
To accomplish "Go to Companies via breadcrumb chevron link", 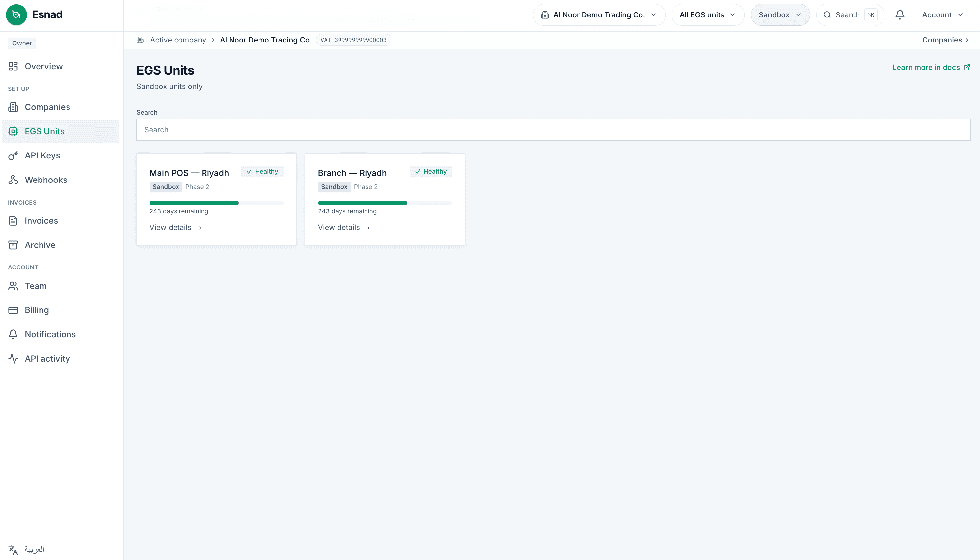I will click(945, 40).
